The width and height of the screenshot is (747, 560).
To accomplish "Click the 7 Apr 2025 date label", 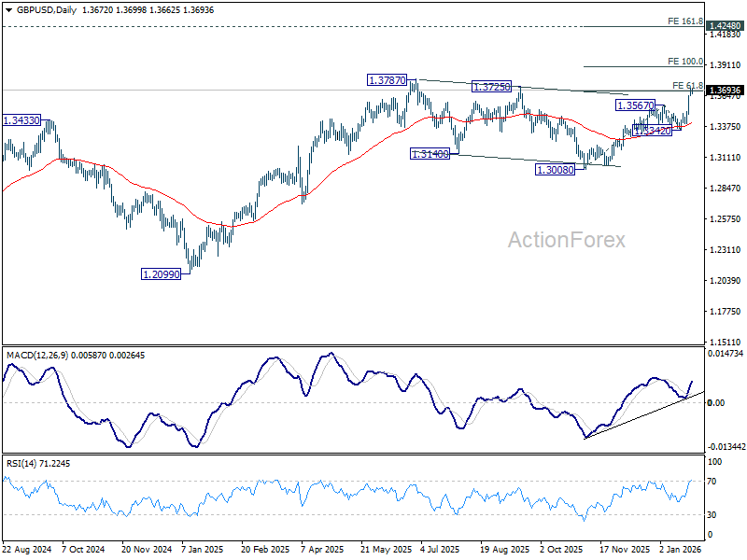I will 322,549.
